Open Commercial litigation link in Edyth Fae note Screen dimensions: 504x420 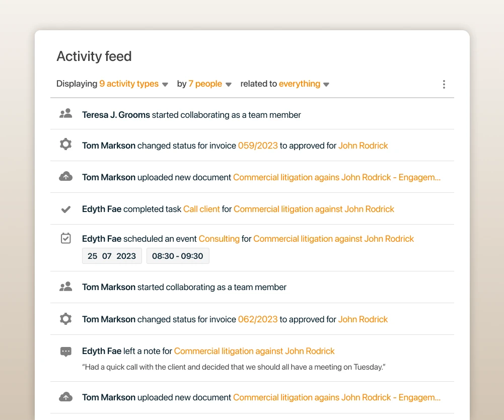click(x=254, y=351)
